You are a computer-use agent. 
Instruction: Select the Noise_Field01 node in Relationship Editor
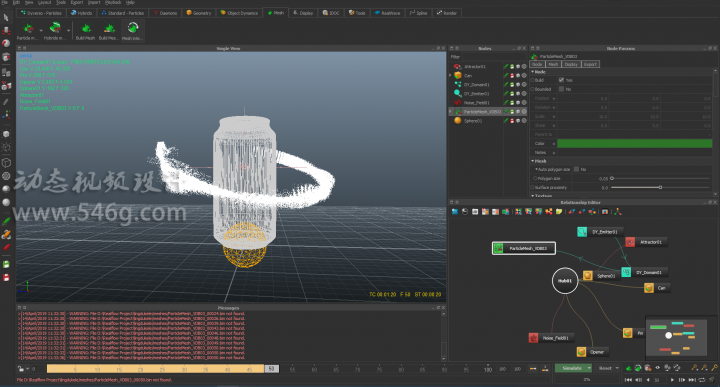tap(551, 338)
